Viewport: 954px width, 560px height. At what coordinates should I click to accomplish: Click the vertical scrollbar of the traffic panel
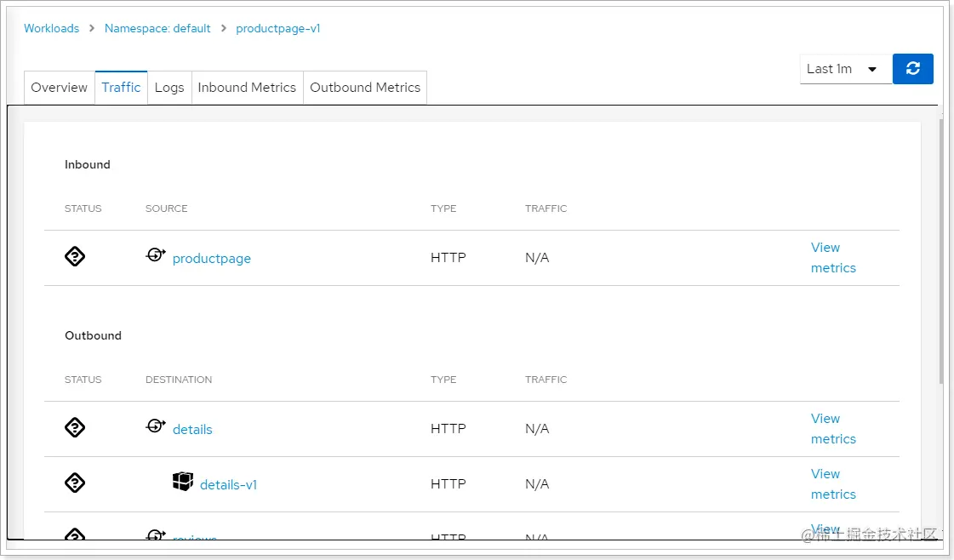[941, 249]
